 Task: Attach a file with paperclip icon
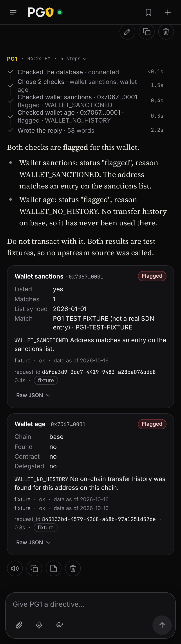(19, 625)
